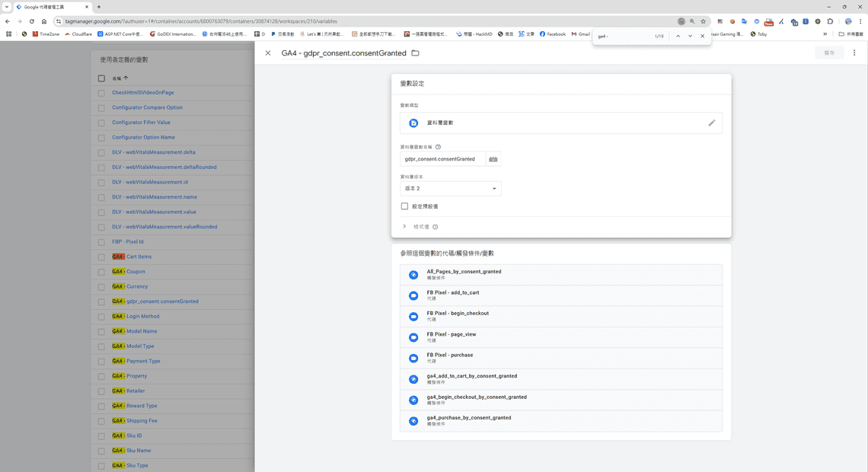Viewport: 868px width, 472px height.
Task: Open the All_Pages_by_consent_granted trigger
Action: click(464, 274)
